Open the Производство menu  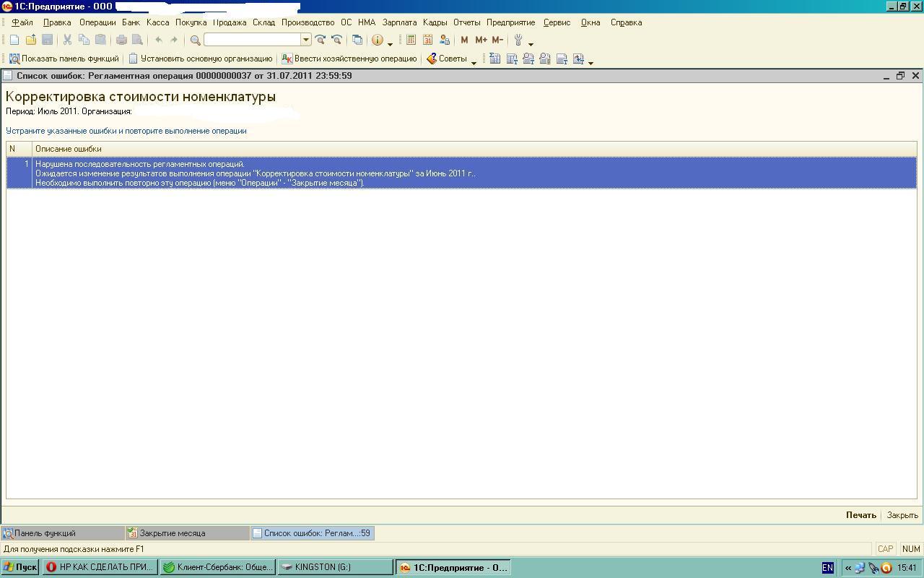point(308,22)
